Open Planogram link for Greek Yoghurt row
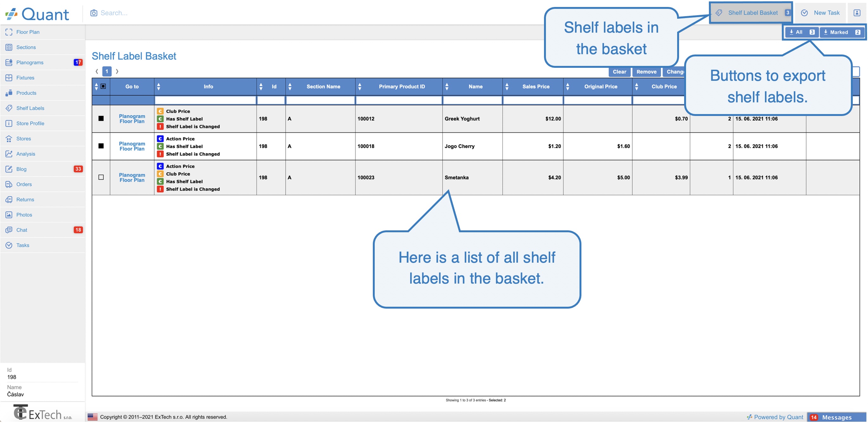 click(x=132, y=116)
